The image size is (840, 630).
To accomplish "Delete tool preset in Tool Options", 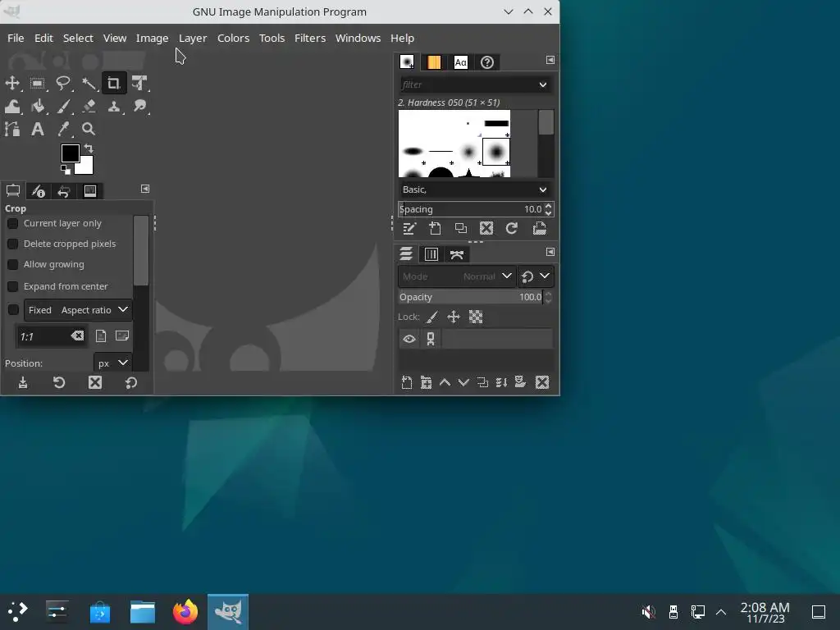I will click(x=95, y=382).
